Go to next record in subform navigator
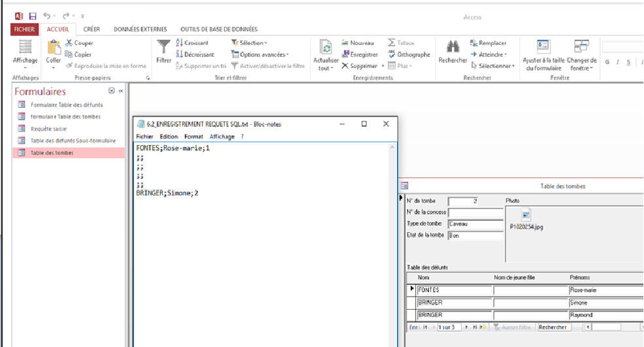644x347 pixels. (x=466, y=327)
